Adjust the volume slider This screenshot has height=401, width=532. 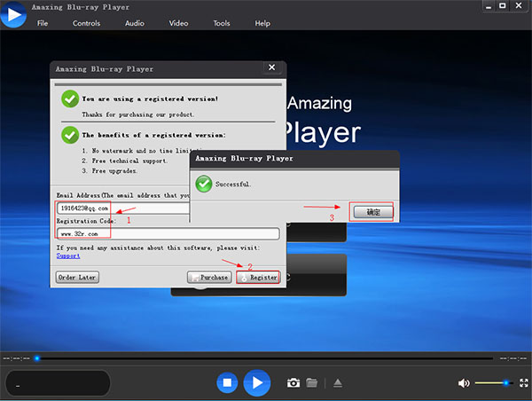[x=494, y=383]
